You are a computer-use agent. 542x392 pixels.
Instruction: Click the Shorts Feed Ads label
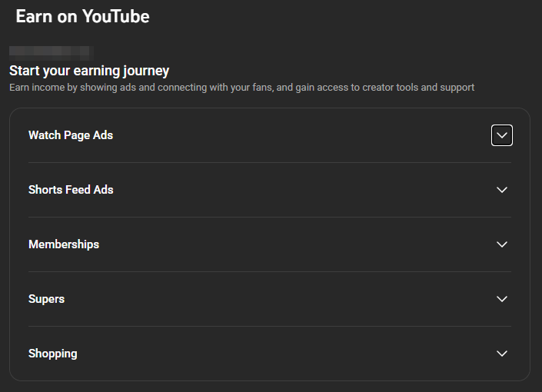click(x=71, y=190)
